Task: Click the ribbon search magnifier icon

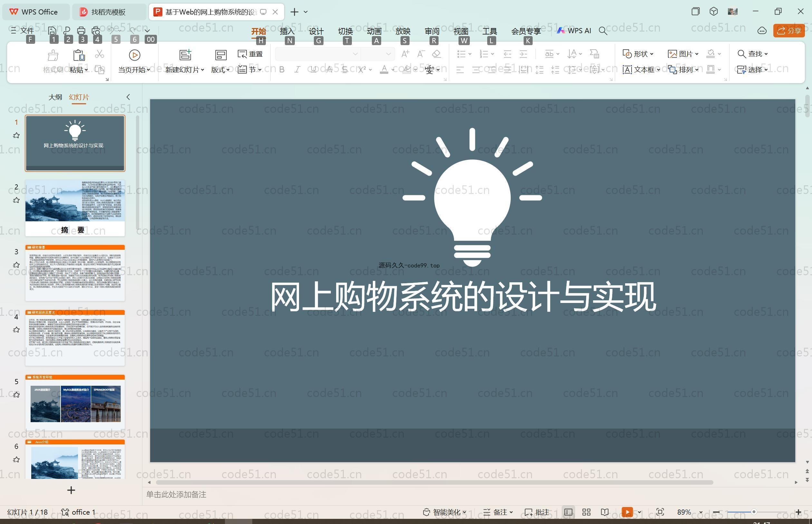Action: [x=603, y=31]
